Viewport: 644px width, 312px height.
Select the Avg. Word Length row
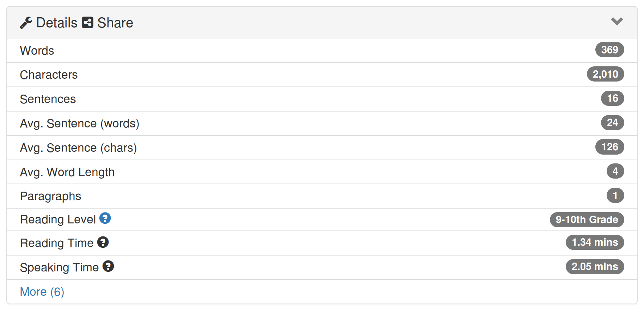322,172
